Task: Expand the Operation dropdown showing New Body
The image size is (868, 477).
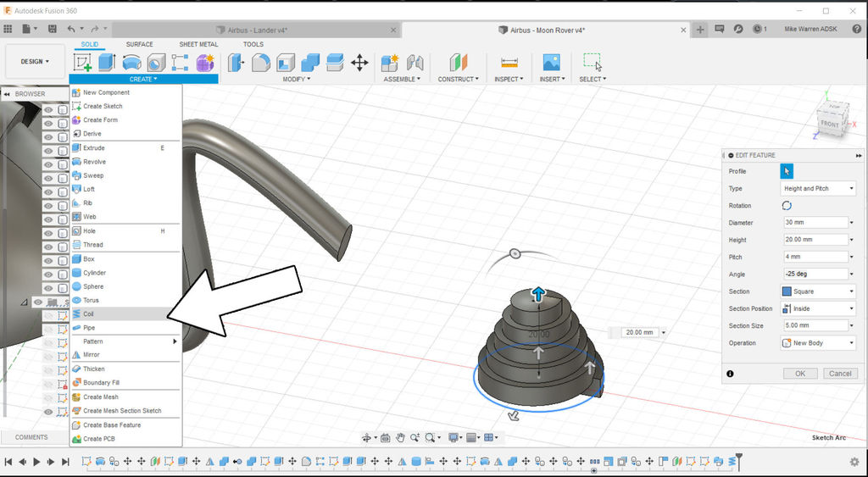Action: click(x=817, y=343)
